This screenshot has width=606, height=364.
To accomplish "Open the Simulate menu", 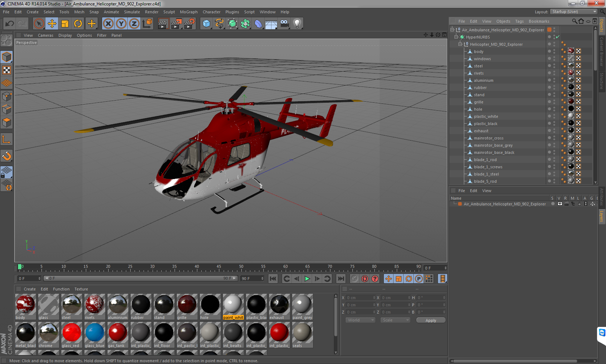I will [132, 12].
